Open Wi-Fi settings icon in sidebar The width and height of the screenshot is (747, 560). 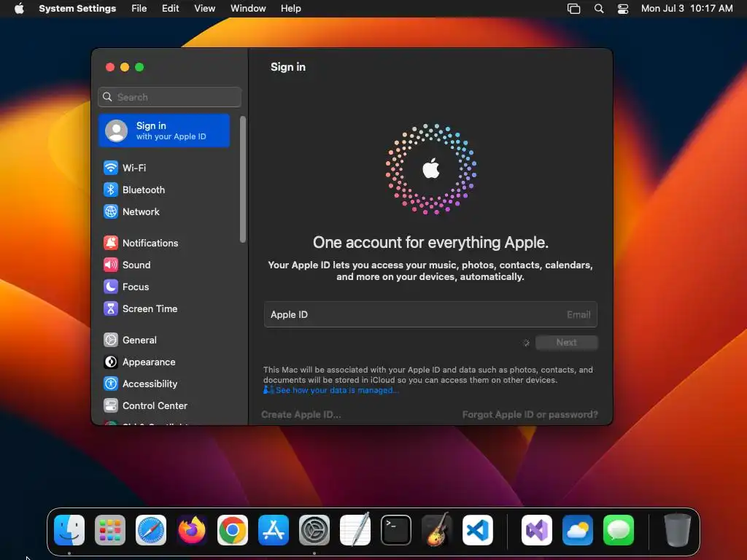(x=111, y=168)
